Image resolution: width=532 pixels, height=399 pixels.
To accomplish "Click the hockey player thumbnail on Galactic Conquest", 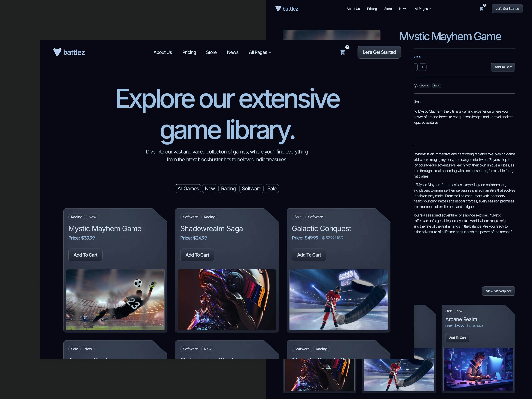I will coord(338,300).
